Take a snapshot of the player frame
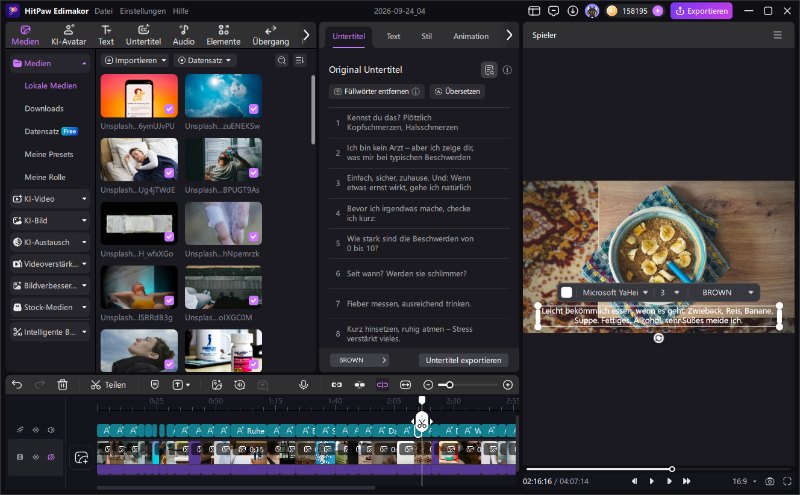This screenshot has height=495, width=800. pyautogui.click(x=770, y=481)
